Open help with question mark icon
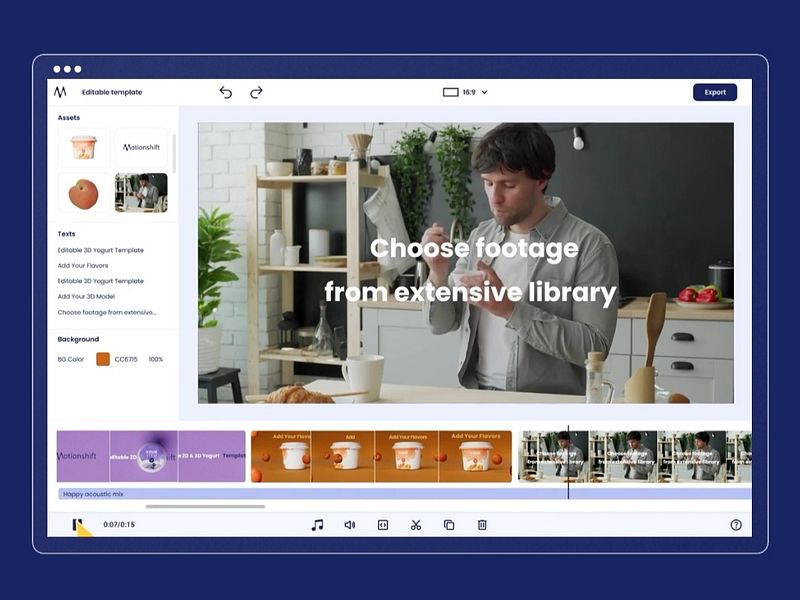This screenshot has width=800, height=600. (736, 525)
